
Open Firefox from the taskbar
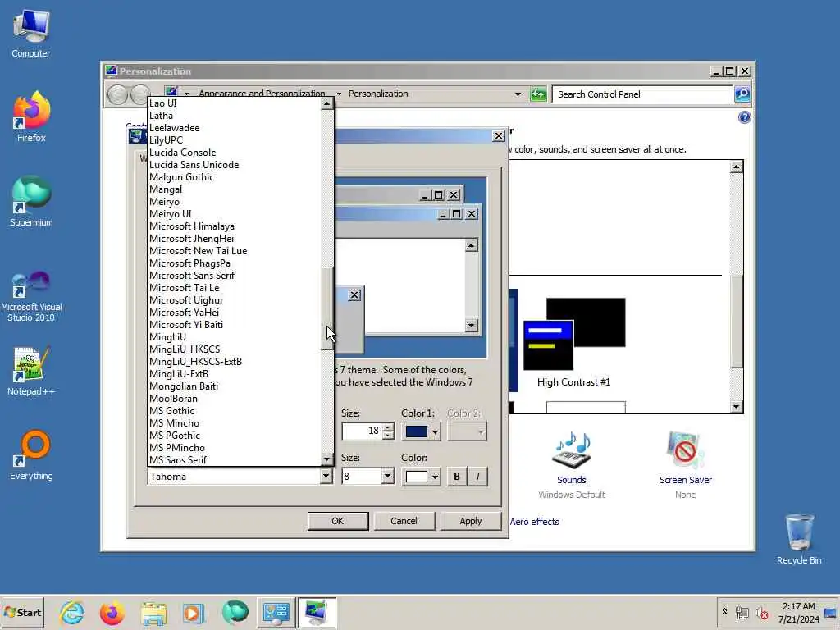[112, 612]
